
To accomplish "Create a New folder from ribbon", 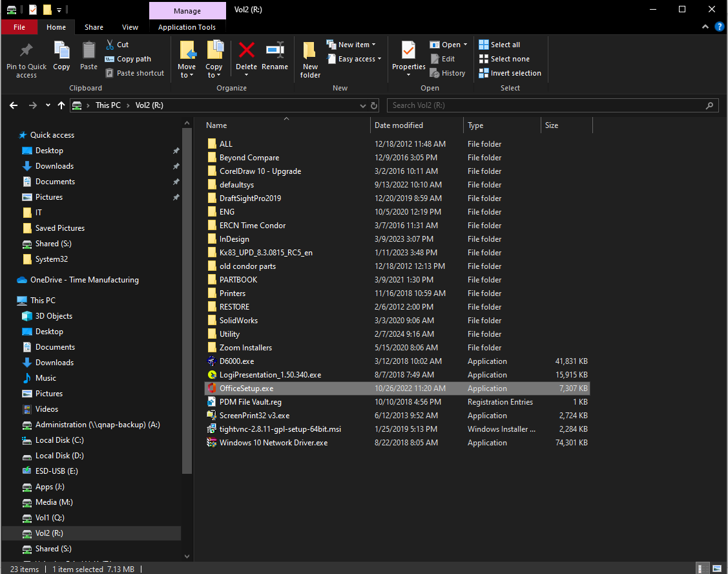I will pyautogui.click(x=309, y=59).
